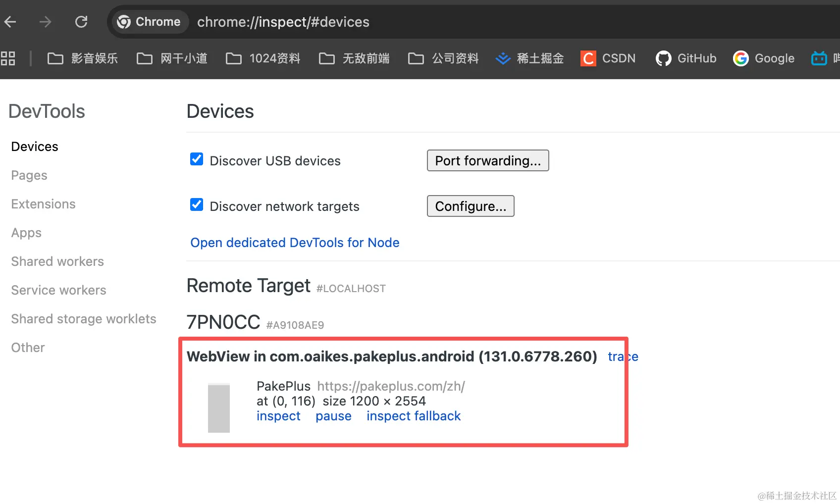Click the browser forward arrow

point(46,22)
